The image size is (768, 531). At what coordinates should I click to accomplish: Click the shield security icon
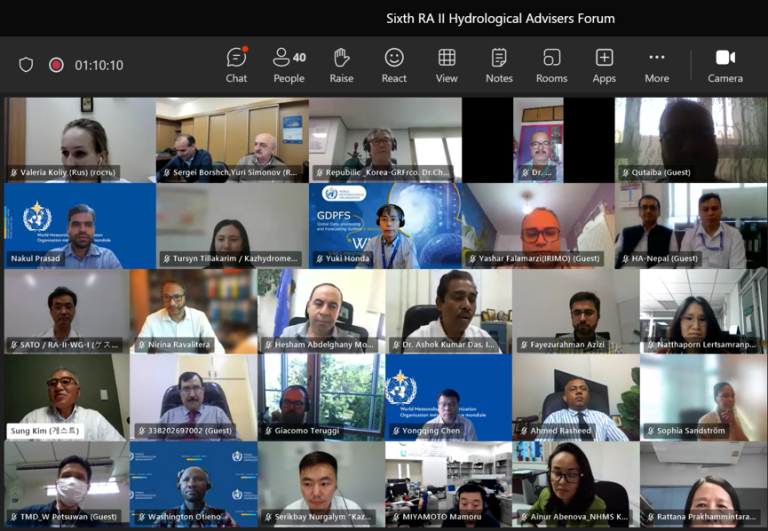coord(26,65)
